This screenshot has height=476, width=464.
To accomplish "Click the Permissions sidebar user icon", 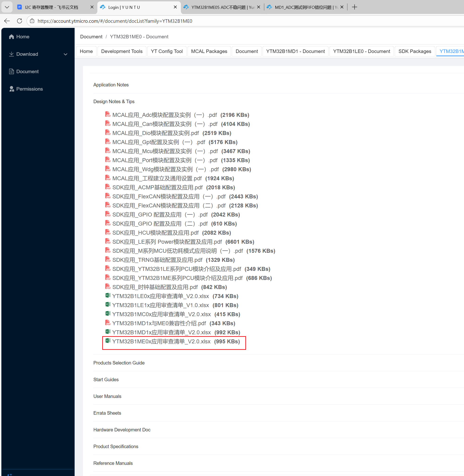I will [11, 89].
